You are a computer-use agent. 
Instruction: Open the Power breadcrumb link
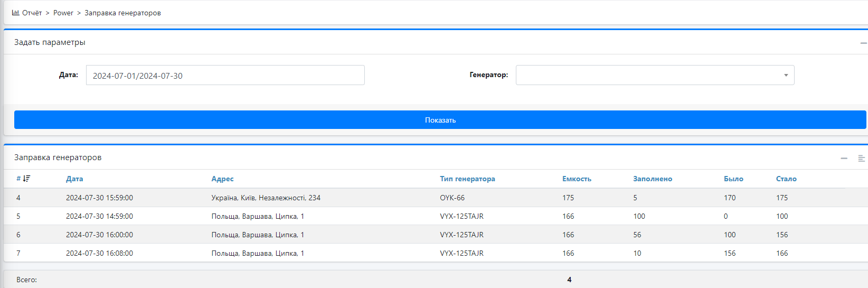63,13
